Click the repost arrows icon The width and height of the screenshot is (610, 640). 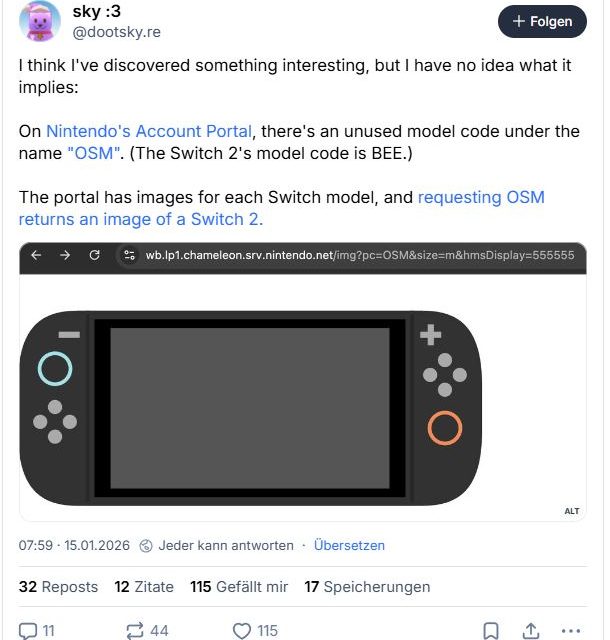tap(135, 630)
